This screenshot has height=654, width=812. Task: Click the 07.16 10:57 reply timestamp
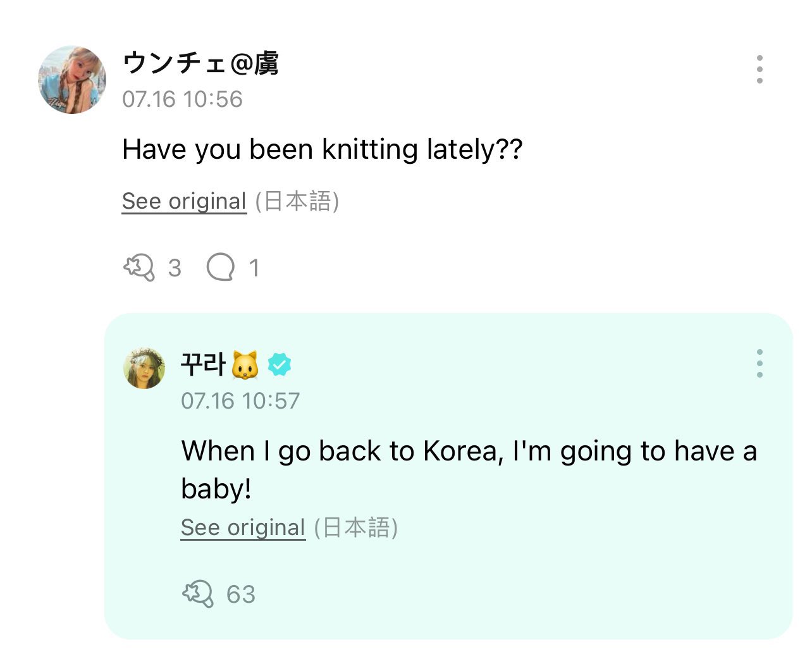coord(240,401)
